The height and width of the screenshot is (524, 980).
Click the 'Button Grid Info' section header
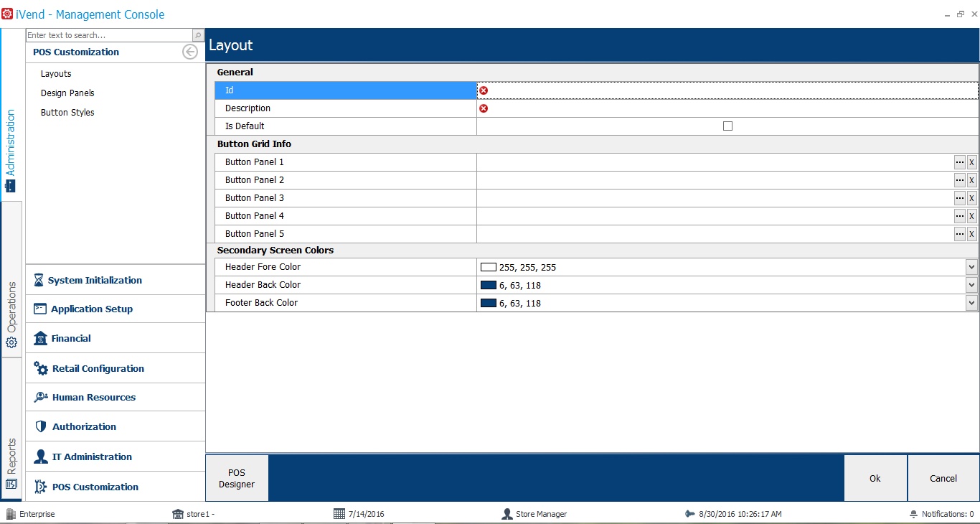pyautogui.click(x=593, y=144)
